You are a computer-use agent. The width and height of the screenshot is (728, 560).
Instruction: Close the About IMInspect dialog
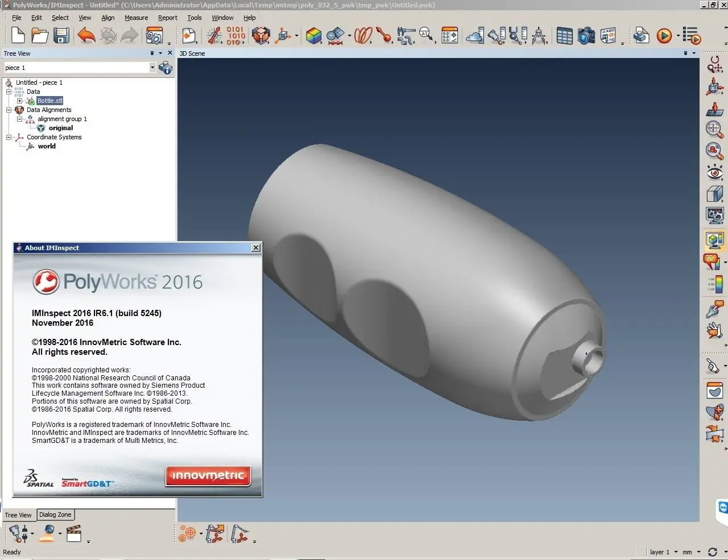click(x=256, y=248)
